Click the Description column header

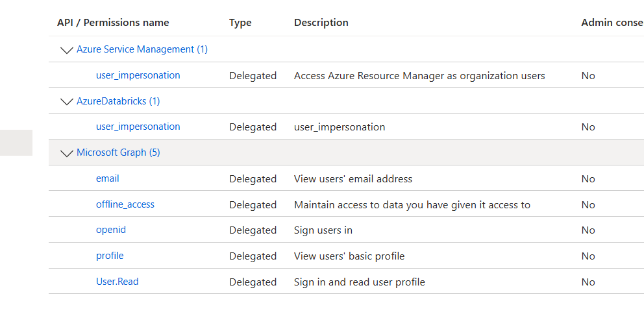point(321,23)
